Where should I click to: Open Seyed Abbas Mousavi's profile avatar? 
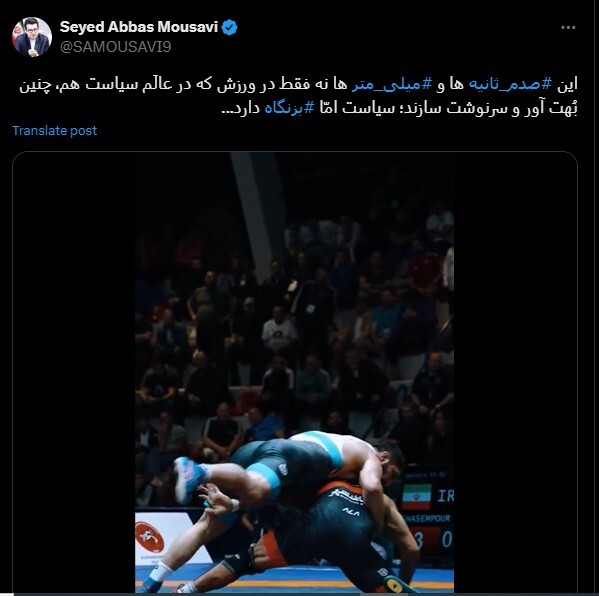[32, 37]
